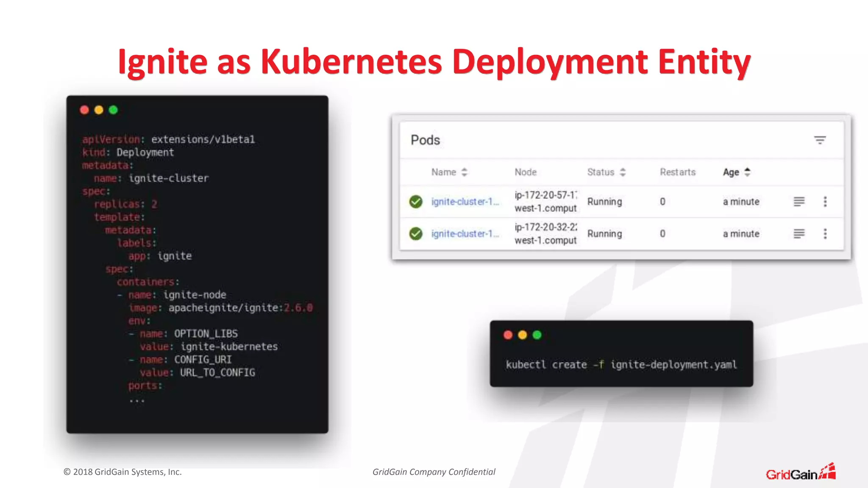Viewport: 868px width, 488px height.
Task: Open three-dot menu for ip-172-20-32 pod
Action: tap(825, 233)
